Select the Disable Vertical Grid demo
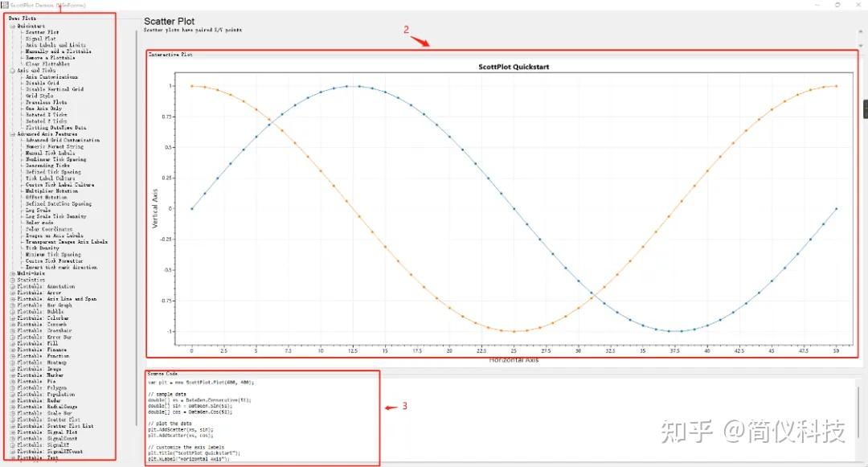This screenshot has height=467, width=868. click(55, 89)
